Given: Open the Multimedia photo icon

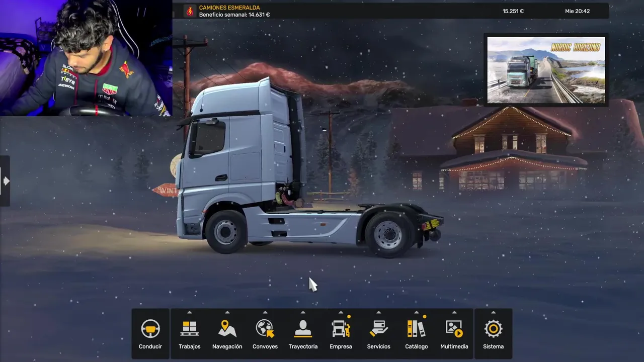Looking at the screenshot, I should [454, 329].
